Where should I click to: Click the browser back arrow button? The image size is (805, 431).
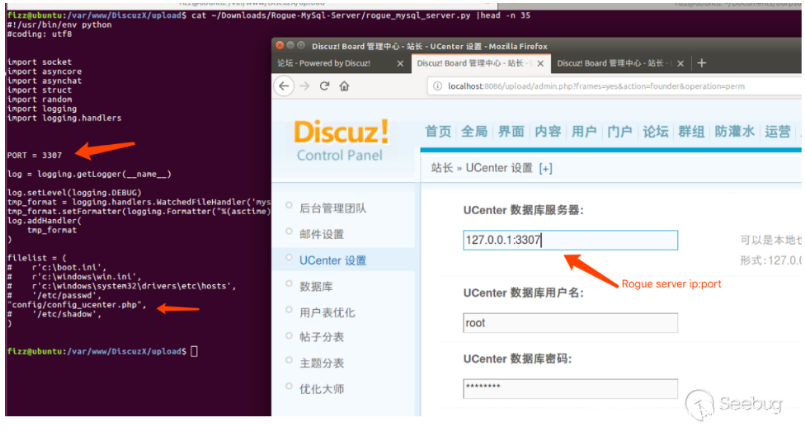click(285, 86)
